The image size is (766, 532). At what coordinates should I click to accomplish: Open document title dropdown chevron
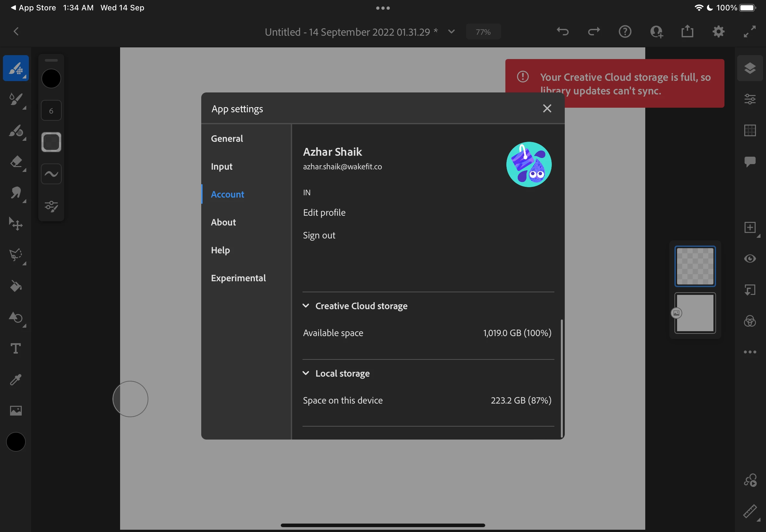click(451, 32)
